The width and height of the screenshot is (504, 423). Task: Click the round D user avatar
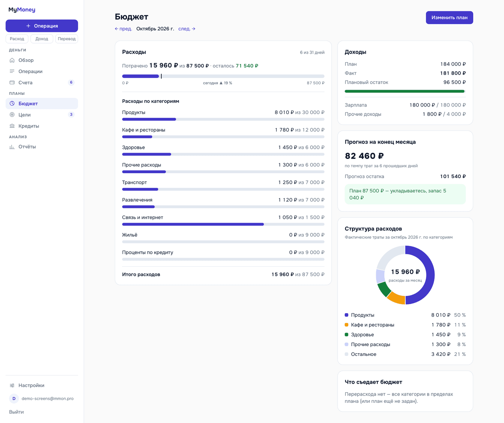click(x=14, y=399)
